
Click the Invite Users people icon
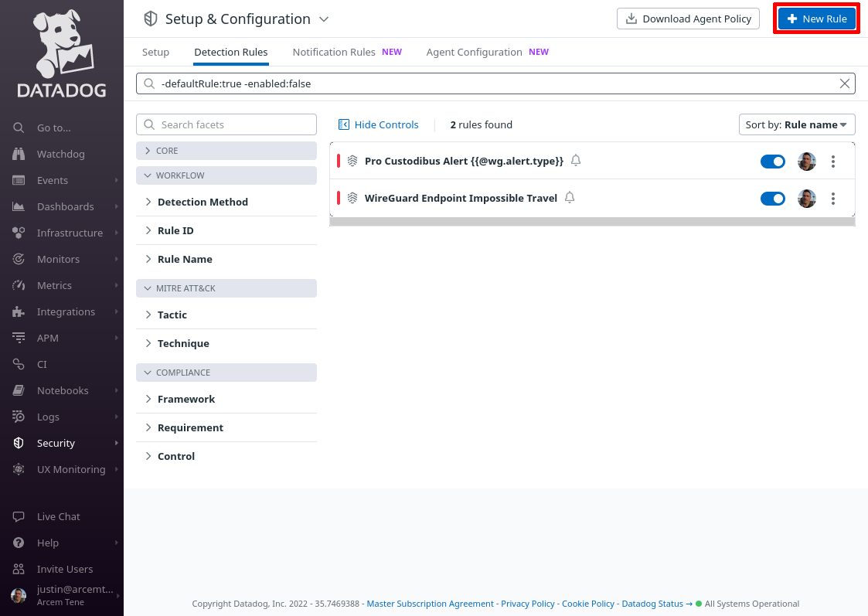click(19, 569)
